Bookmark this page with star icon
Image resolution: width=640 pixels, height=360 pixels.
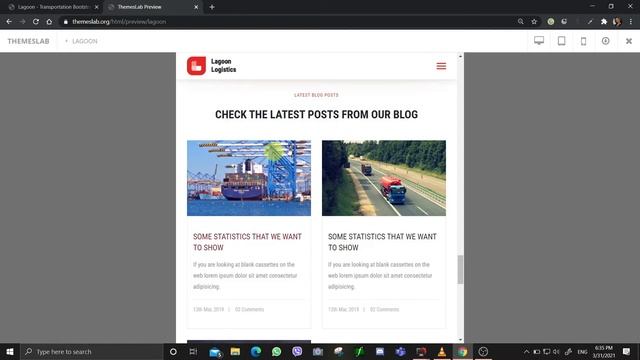coord(534,22)
